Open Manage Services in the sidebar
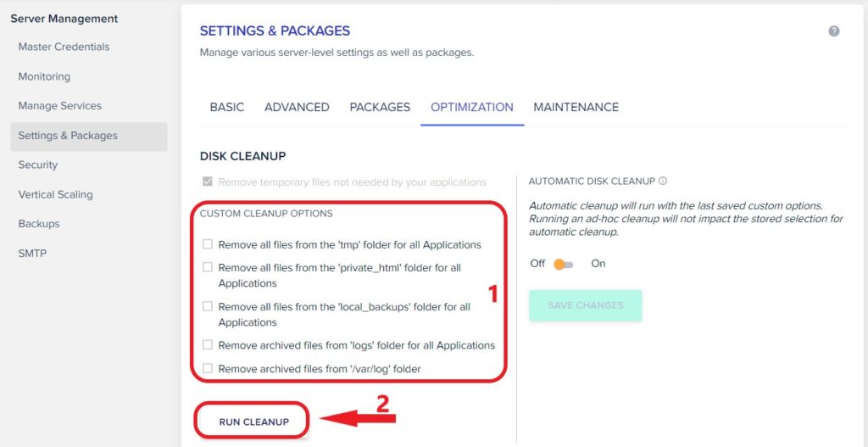868x447 pixels. [x=60, y=106]
